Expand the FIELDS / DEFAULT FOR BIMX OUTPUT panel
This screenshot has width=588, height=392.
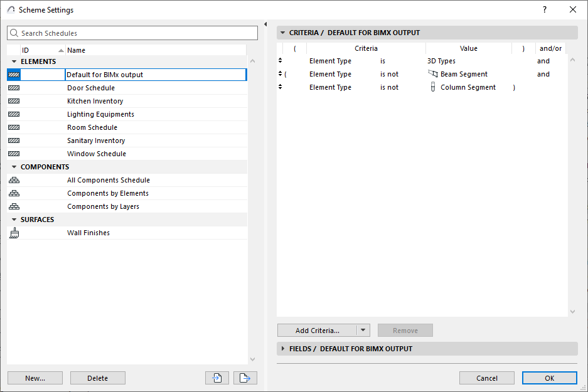tap(283, 349)
